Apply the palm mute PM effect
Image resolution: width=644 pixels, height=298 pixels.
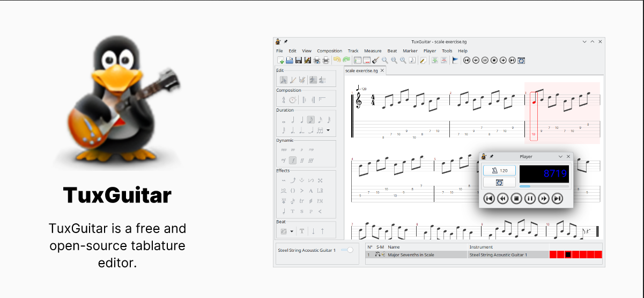coord(320,201)
